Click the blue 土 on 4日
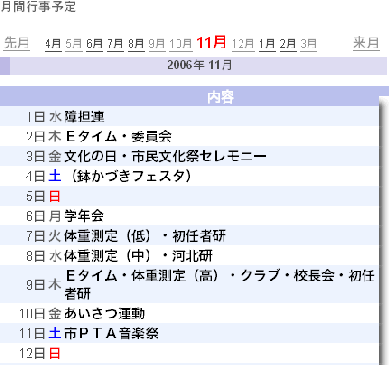Image resolution: width=389 pixels, height=365 pixels. tap(55, 176)
